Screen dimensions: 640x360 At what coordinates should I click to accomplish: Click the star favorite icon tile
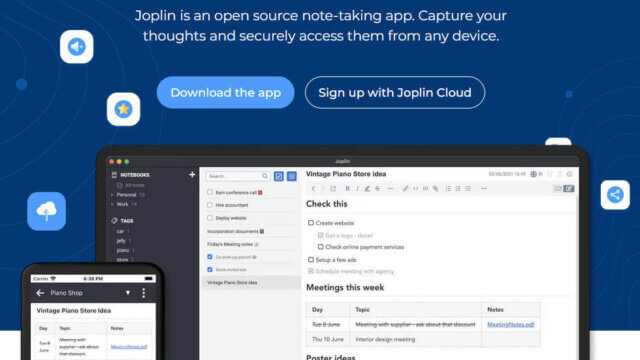123,109
